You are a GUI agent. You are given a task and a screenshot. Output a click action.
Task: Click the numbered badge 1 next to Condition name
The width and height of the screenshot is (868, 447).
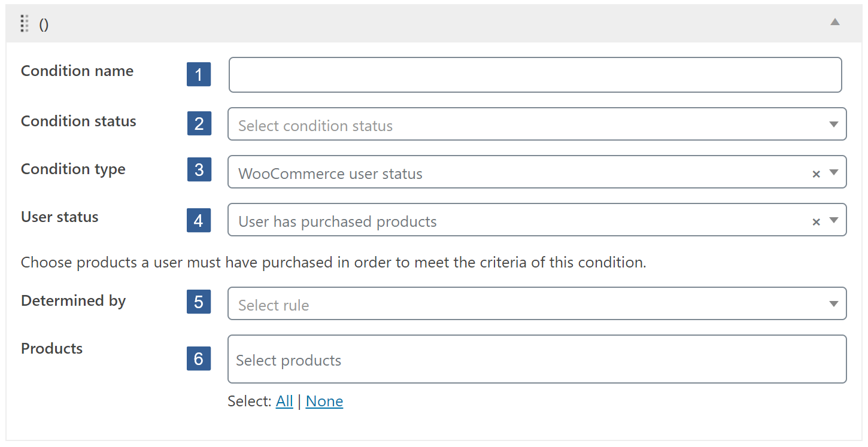click(x=199, y=74)
